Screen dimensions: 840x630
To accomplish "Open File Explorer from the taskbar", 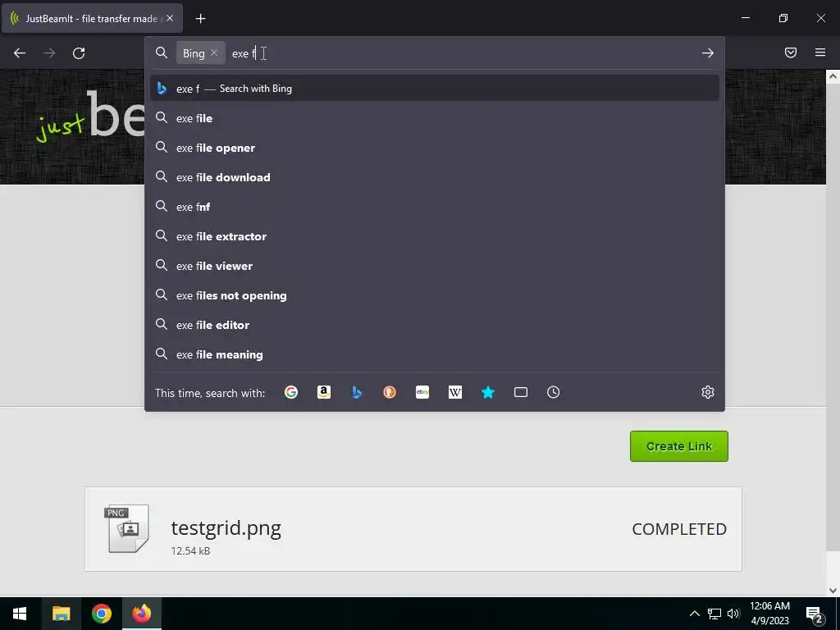I will pyautogui.click(x=61, y=614).
